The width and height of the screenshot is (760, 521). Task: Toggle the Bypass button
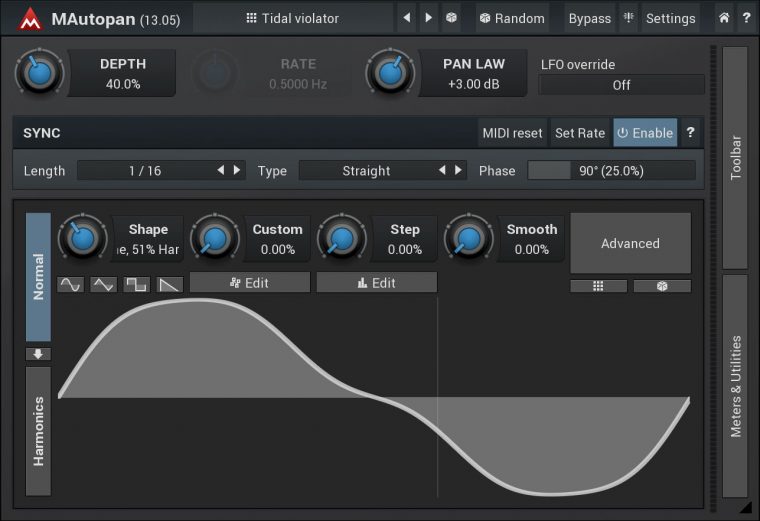pos(589,18)
